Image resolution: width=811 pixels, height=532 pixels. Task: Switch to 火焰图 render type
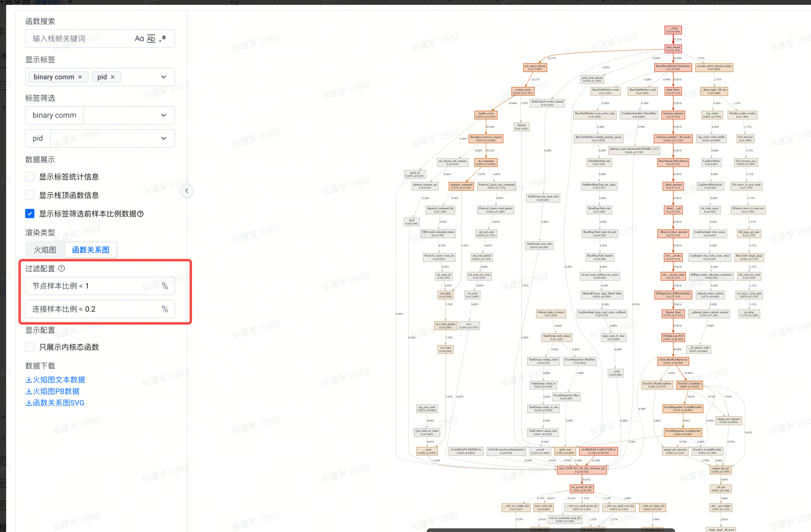click(x=45, y=250)
